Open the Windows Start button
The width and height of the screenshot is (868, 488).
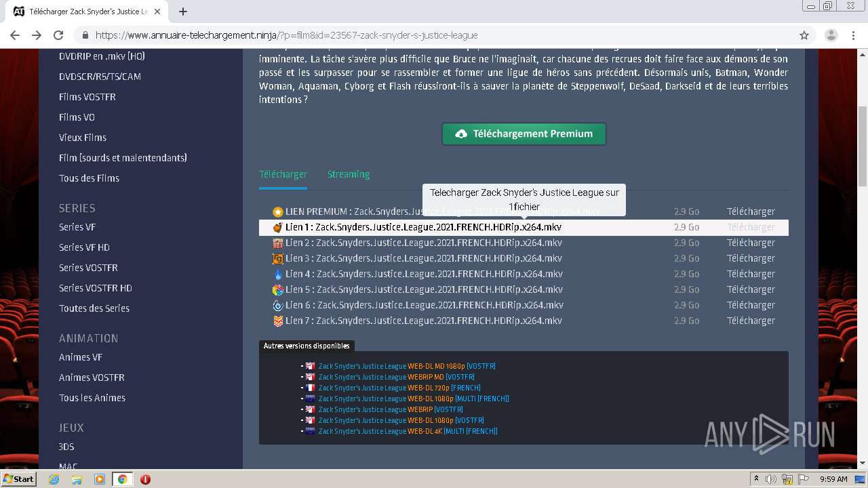19,479
